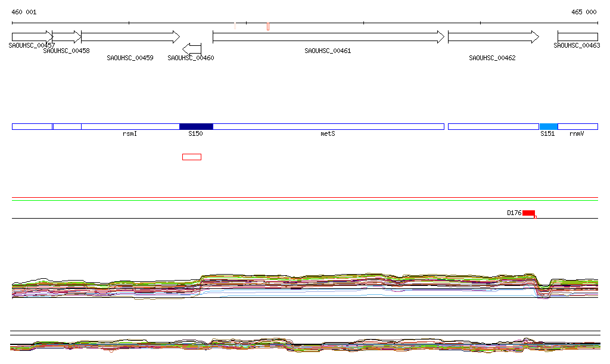Screen dimensions: 610x364
Task: Select the dark blue S150 segment
Action: pos(196,126)
